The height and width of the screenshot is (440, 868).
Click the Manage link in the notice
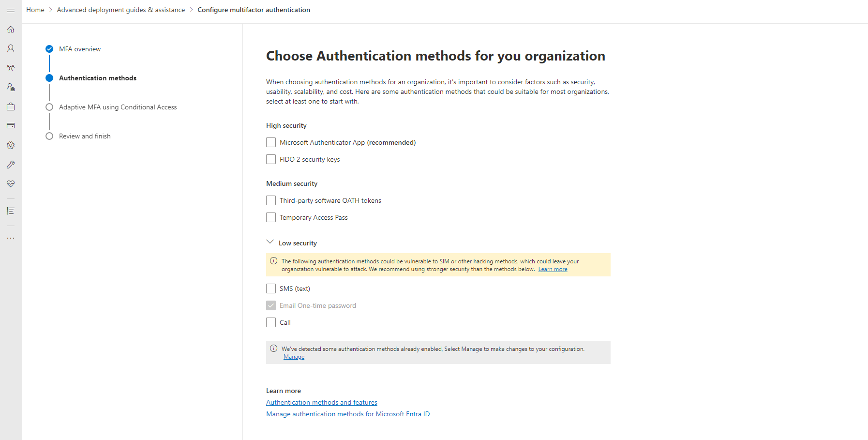(294, 356)
